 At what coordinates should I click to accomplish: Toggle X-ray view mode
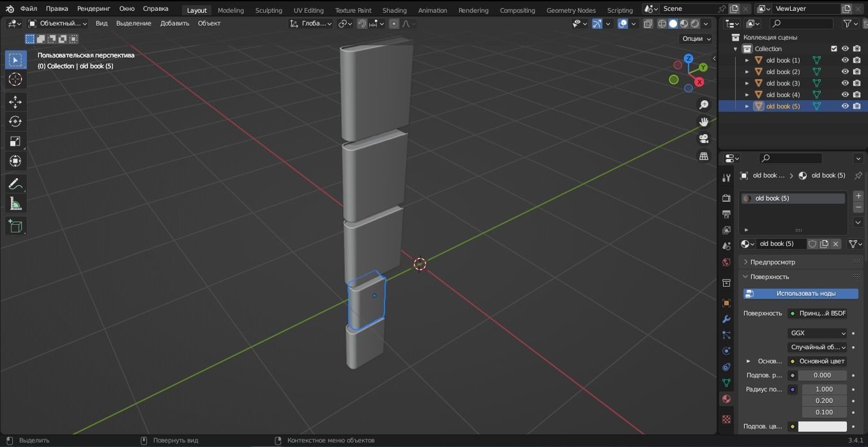pyautogui.click(x=648, y=24)
